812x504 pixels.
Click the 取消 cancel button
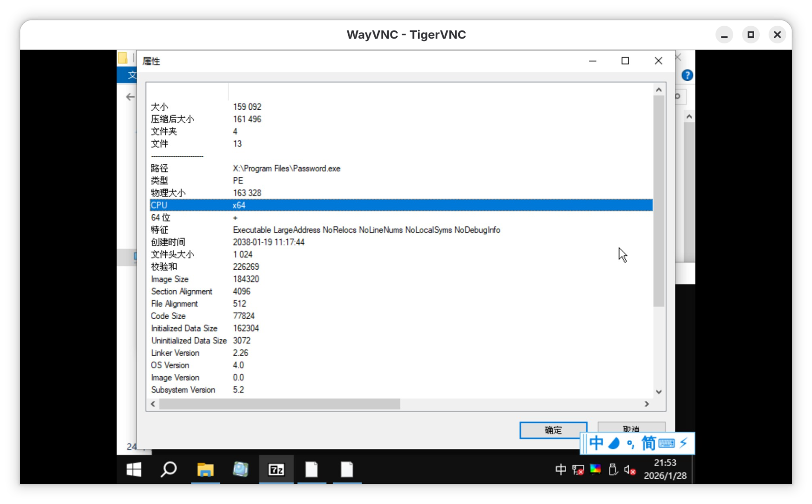pyautogui.click(x=631, y=427)
